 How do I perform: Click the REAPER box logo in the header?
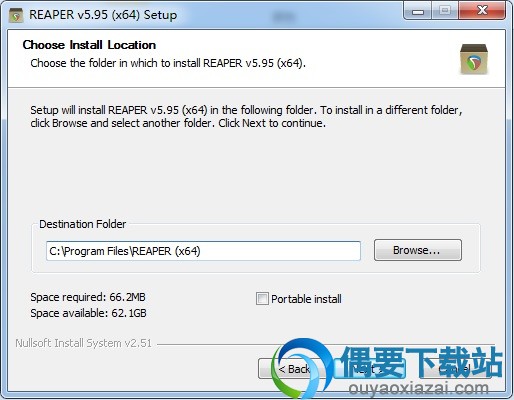click(474, 59)
